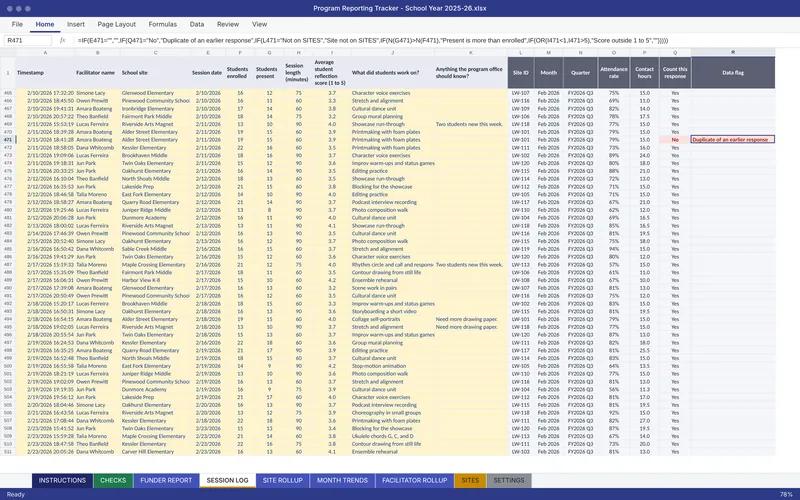Select column R header
This screenshot has height=500, width=800.
(733, 53)
